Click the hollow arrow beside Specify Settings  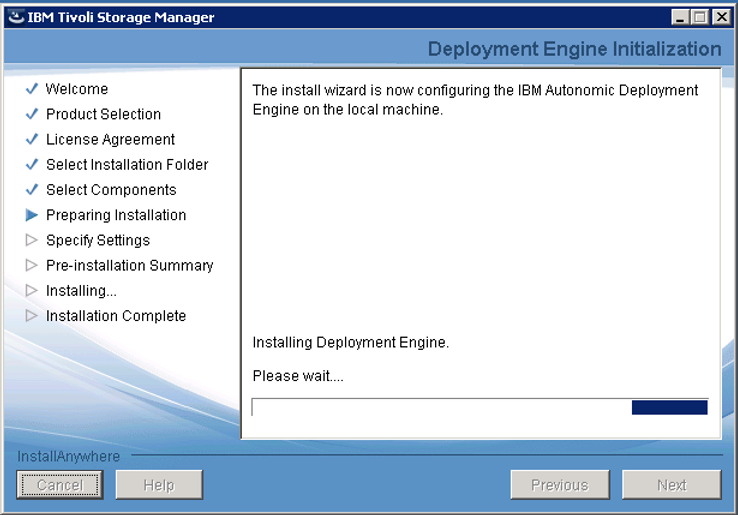click(x=32, y=240)
